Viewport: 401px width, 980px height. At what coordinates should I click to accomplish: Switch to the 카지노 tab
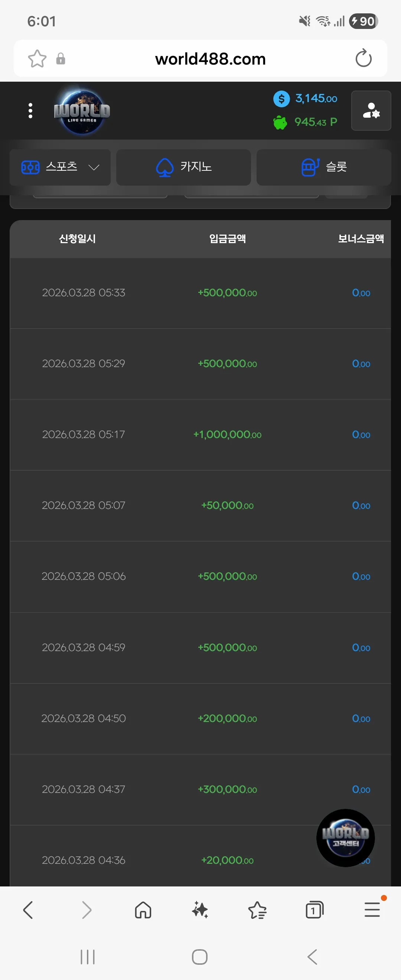(x=183, y=167)
